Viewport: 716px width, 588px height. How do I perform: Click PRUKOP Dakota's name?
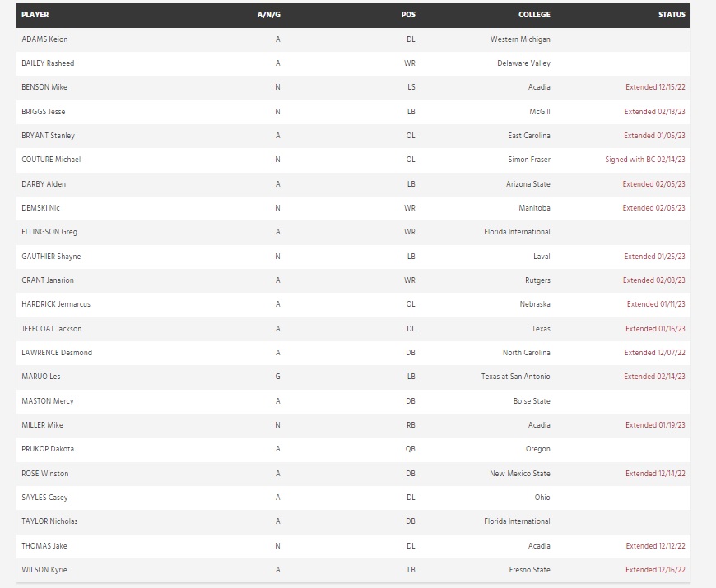point(48,449)
